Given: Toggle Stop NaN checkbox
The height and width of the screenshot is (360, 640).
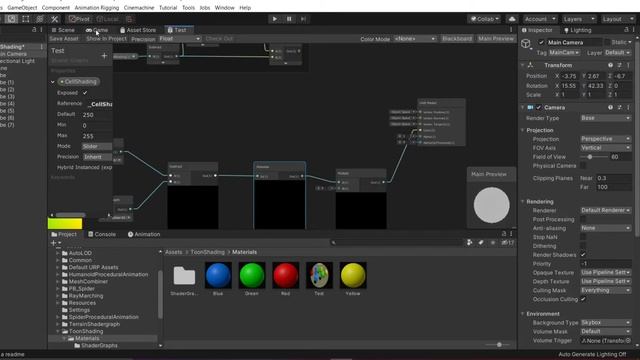Looking at the screenshot, I should pos(583,237).
